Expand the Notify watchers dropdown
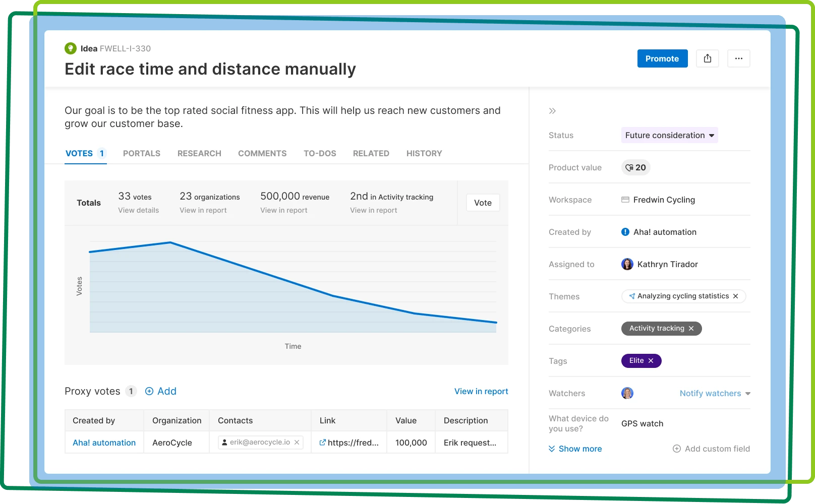Viewport: 815px width, 504px height. pyautogui.click(x=715, y=393)
